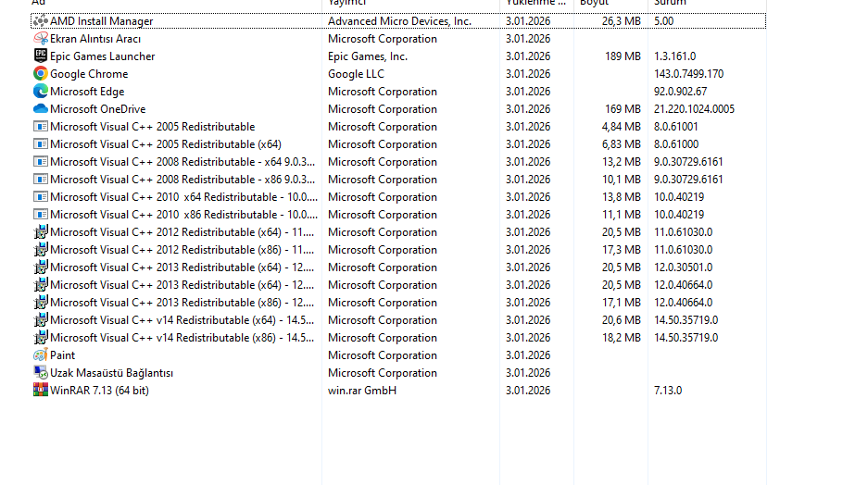The width and height of the screenshot is (868, 485).
Task: Select the 'Google Chrome' name text
Action: tap(89, 73)
